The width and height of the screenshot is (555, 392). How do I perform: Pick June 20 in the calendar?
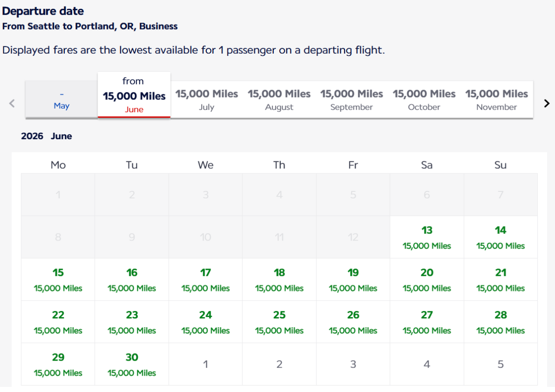coord(427,280)
